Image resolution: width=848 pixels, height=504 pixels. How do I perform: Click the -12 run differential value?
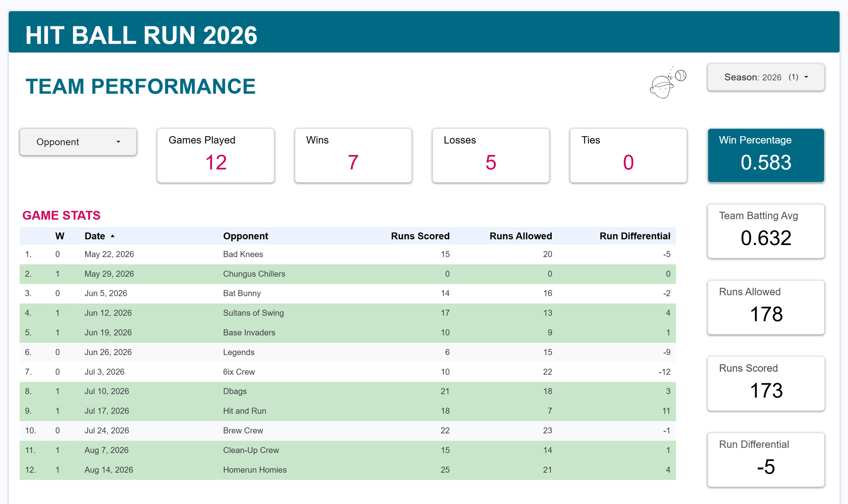coord(664,371)
